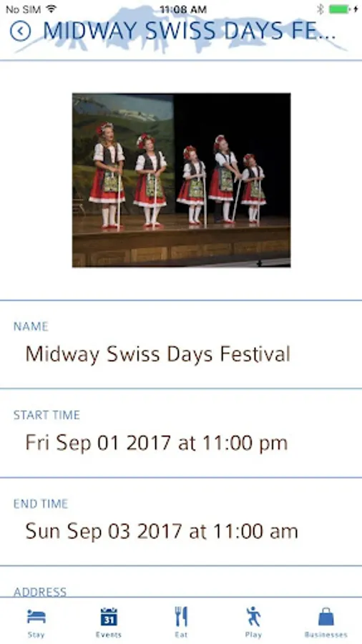Open the Stay tab bed icon
Image resolution: width=362 pixels, height=644 pixels.
tap(36, 617)
